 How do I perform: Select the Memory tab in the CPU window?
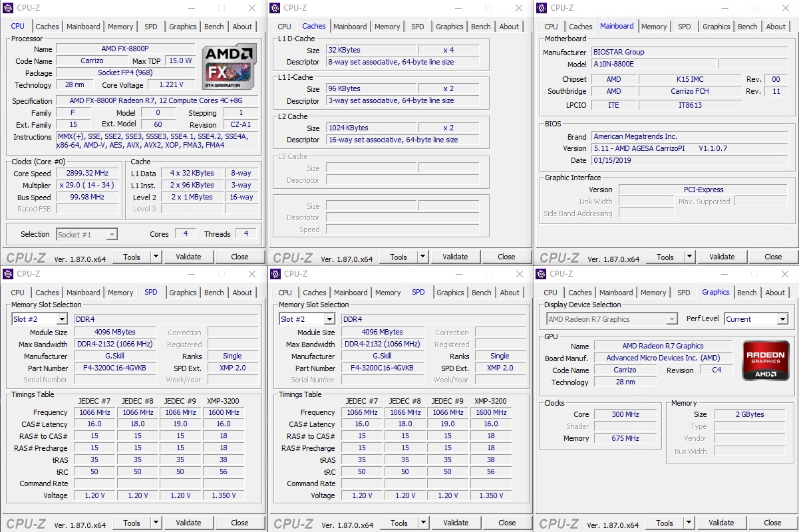(120, 27)
